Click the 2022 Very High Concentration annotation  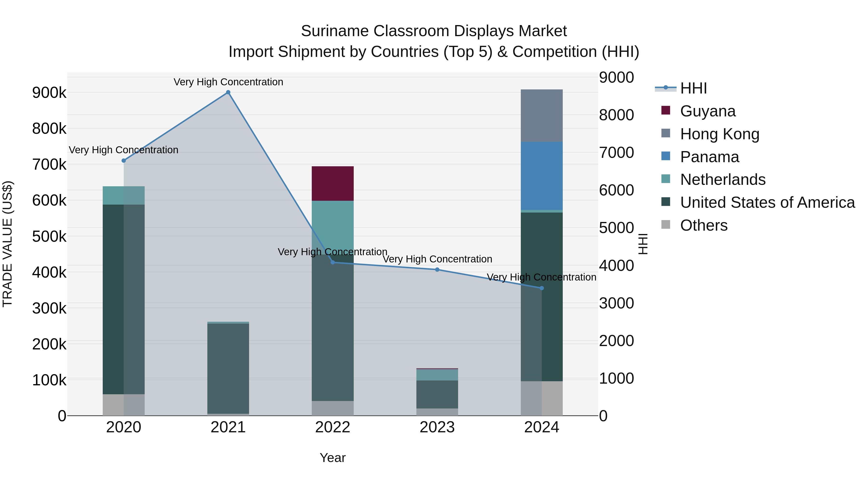pyautogui.click(x=332, y=252)
